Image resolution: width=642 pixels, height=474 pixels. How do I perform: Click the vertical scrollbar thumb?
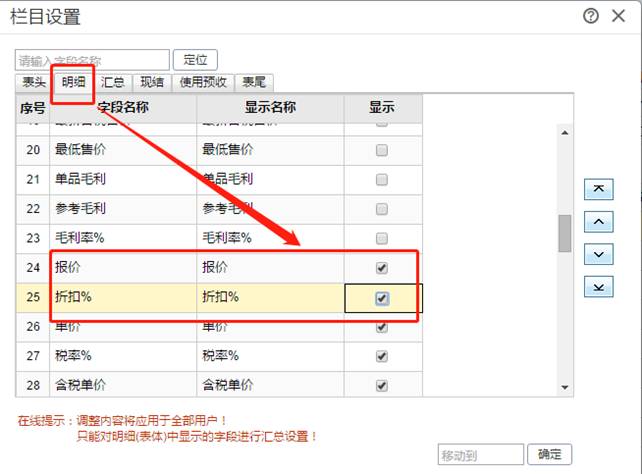564,233
